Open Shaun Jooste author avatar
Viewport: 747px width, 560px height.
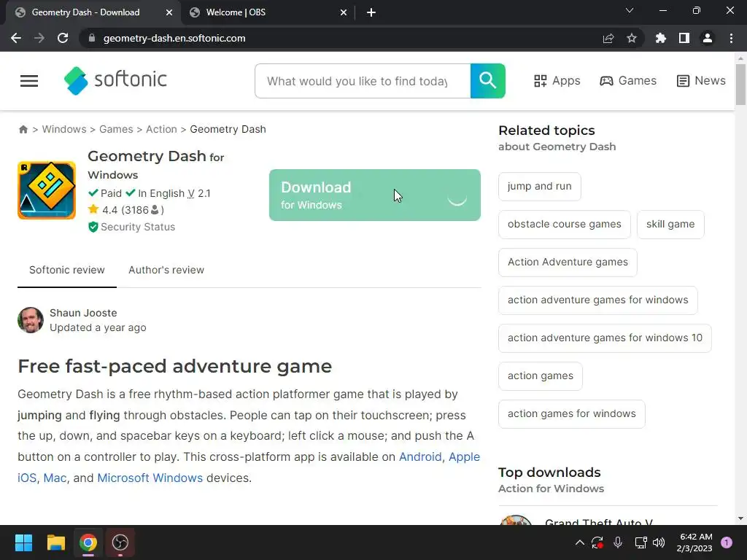31,320
